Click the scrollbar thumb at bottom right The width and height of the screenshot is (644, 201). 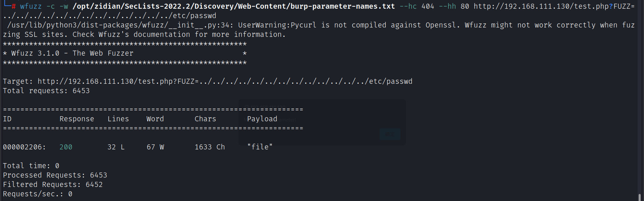(640, 197)
